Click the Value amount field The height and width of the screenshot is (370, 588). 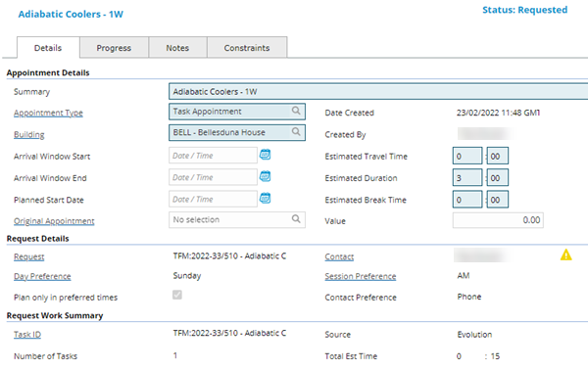(498, 220)
